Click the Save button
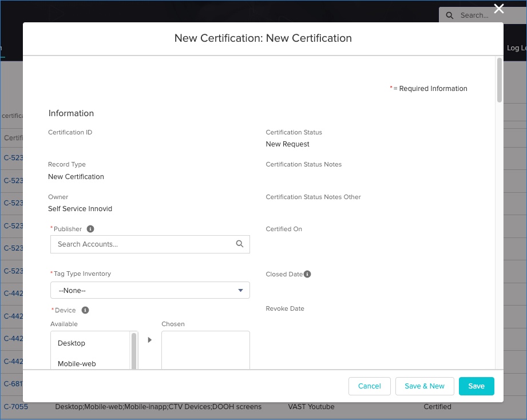 tap(476, 386)
